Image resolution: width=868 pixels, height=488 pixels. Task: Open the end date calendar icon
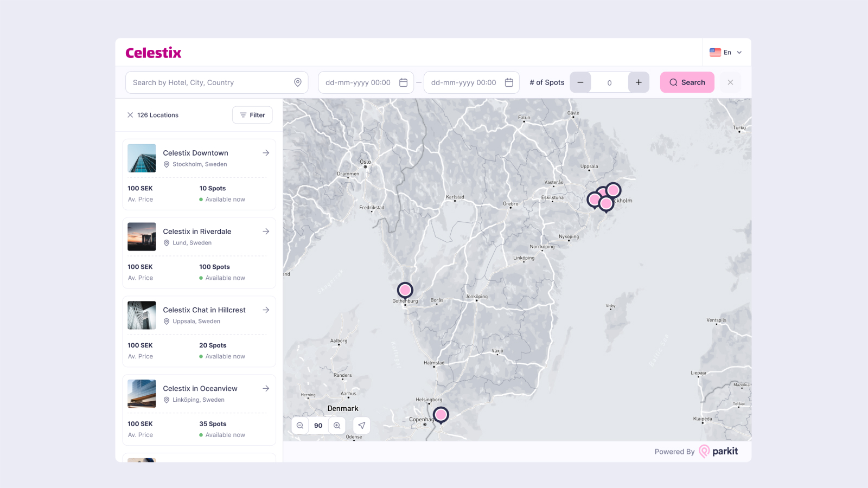point(509,82)
